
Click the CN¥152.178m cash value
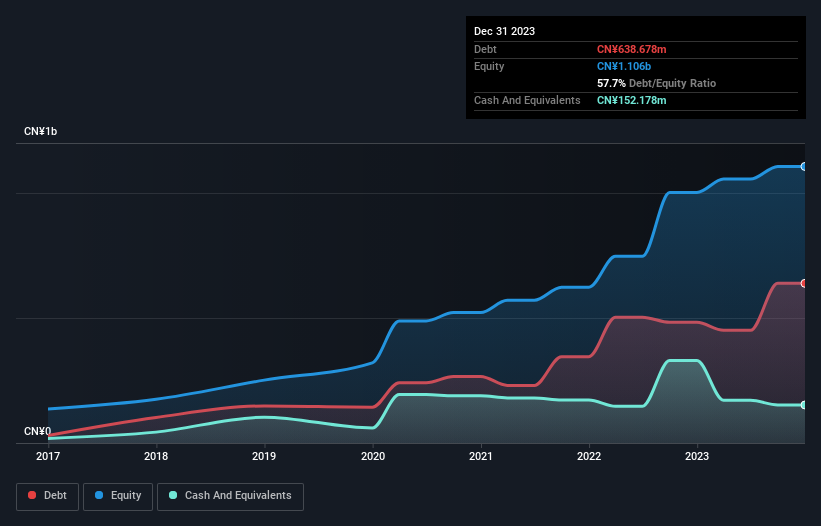tap(631, 100)
